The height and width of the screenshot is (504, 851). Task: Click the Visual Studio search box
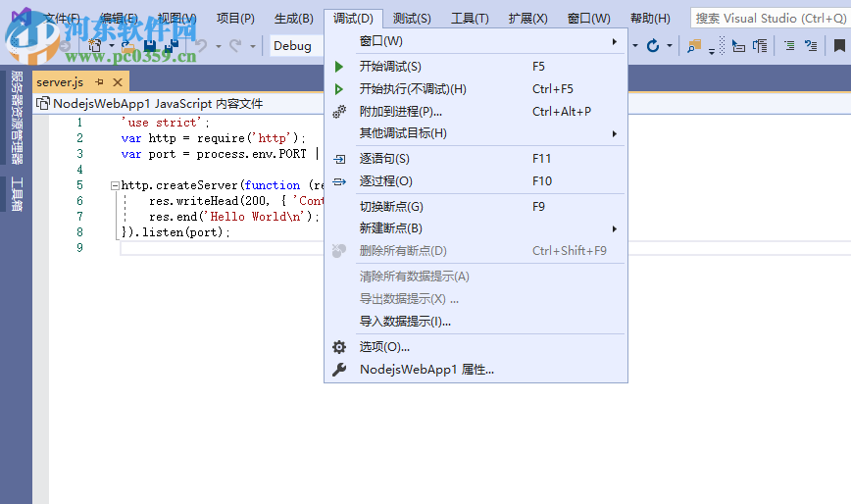[x=771, y=19]
